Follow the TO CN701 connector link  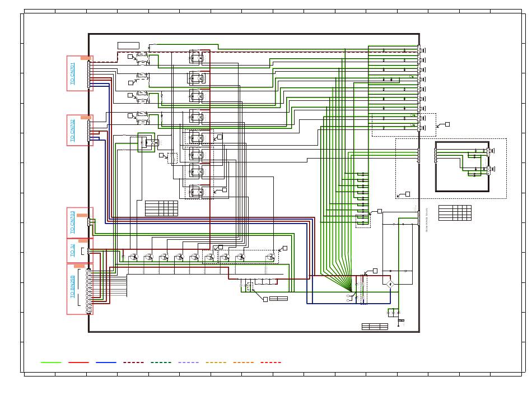pos(72,73)
